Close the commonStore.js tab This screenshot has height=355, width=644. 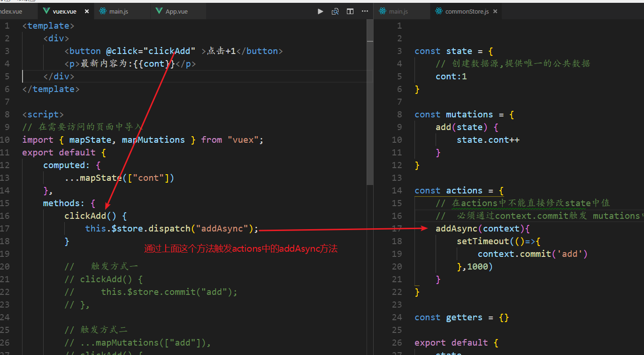[495, 11]
